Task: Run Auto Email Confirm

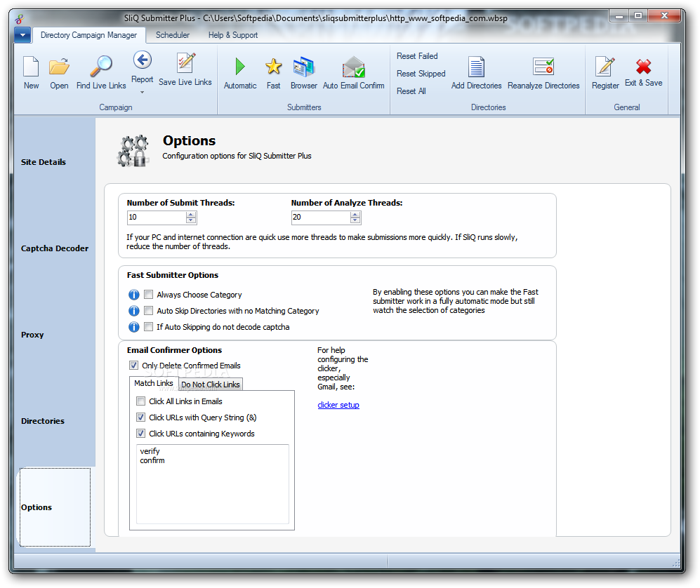Action: click(x=354, y=67)
